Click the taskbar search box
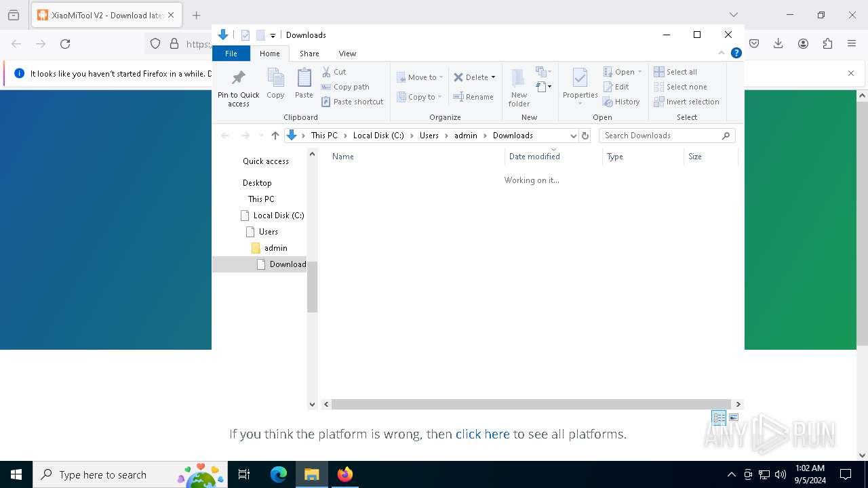The width and height of the screenshot is (868, 488). [x=129, y=474]
